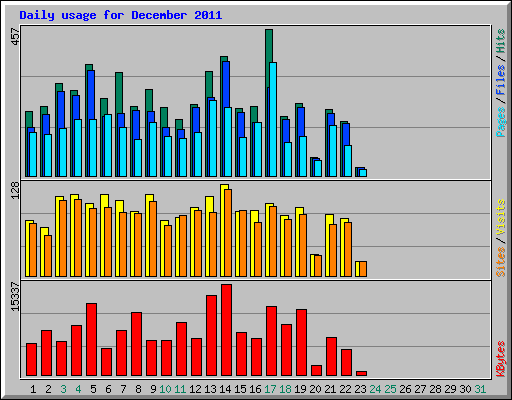Click day 6 on the x-axis
This screenshot has width=512, height=400.
click(108, 389)
